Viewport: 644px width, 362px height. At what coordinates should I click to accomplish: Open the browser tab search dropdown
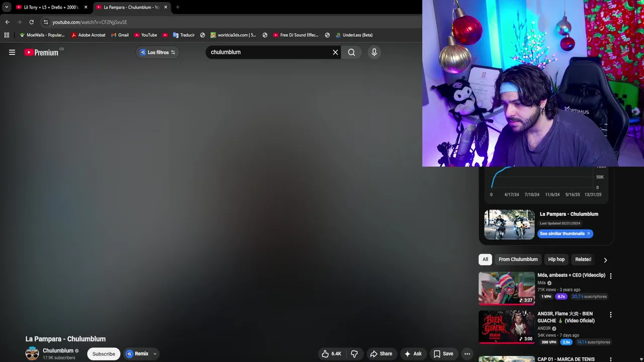[6, 7]
